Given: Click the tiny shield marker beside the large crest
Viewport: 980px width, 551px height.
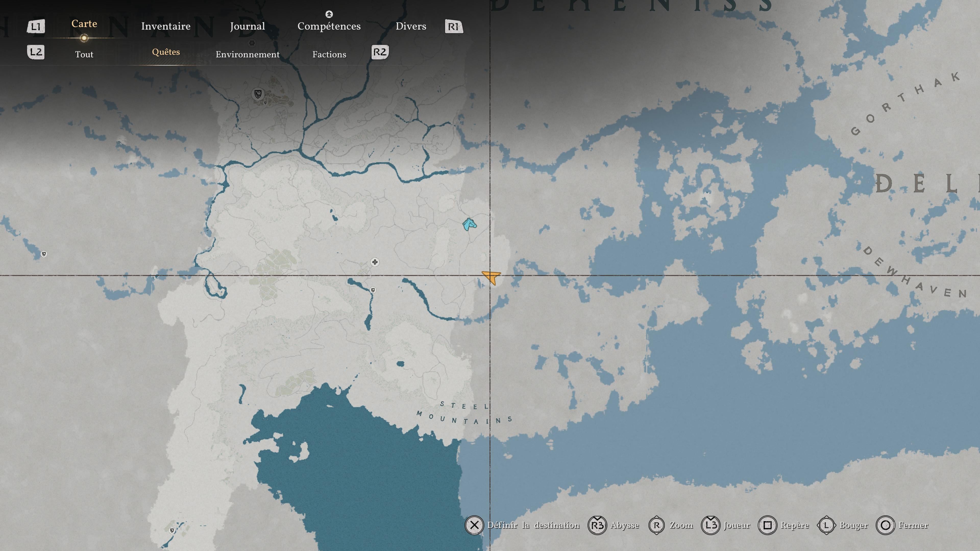Looking at the screenshot, I should (x=265, y=103).
